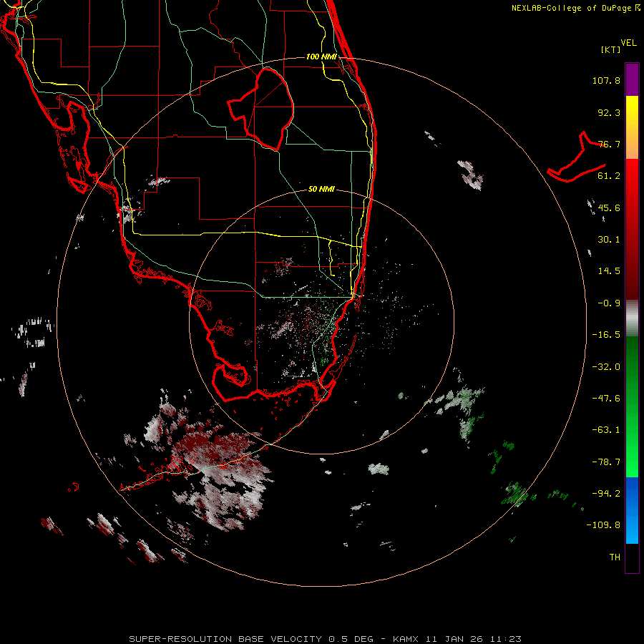Click the 92.3 legend value
The width and height of the screenshot is (644, 644).
(609, 112)
